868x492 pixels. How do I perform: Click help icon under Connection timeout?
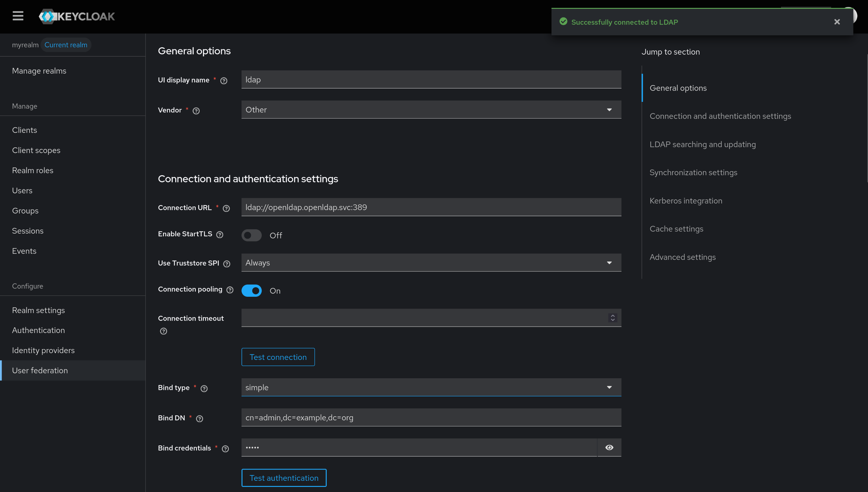tap(163, 331)
